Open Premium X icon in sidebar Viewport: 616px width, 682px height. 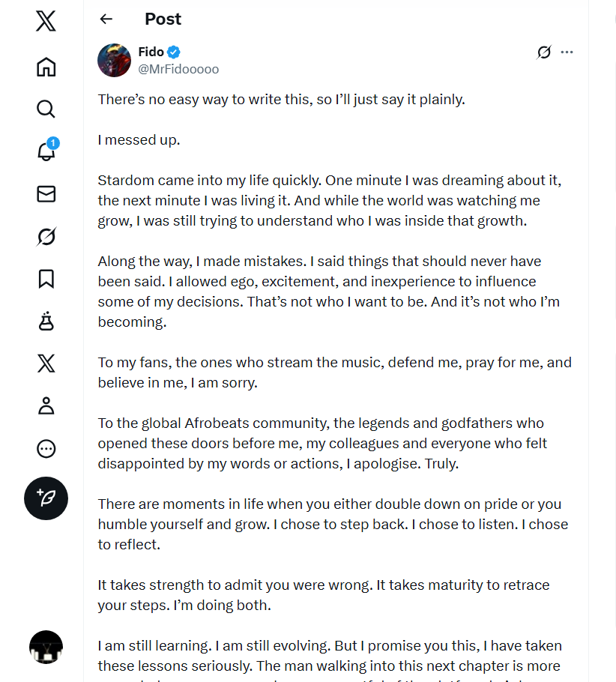point(46,364)
